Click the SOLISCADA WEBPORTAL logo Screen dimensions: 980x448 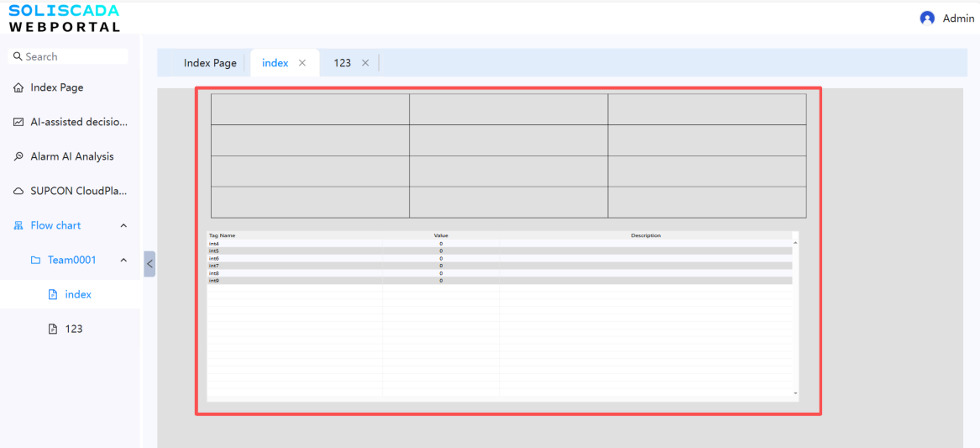pyautogui.click(x=64, y=18)
